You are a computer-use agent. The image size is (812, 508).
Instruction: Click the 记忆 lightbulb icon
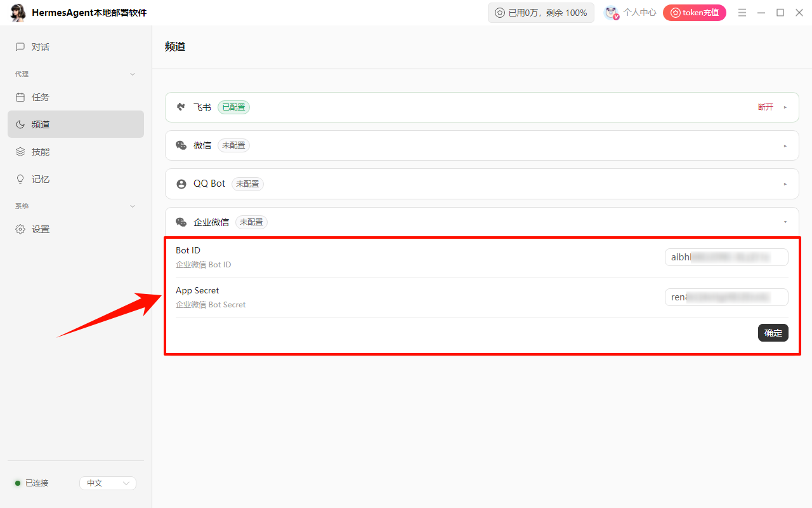tap(20, 179)
